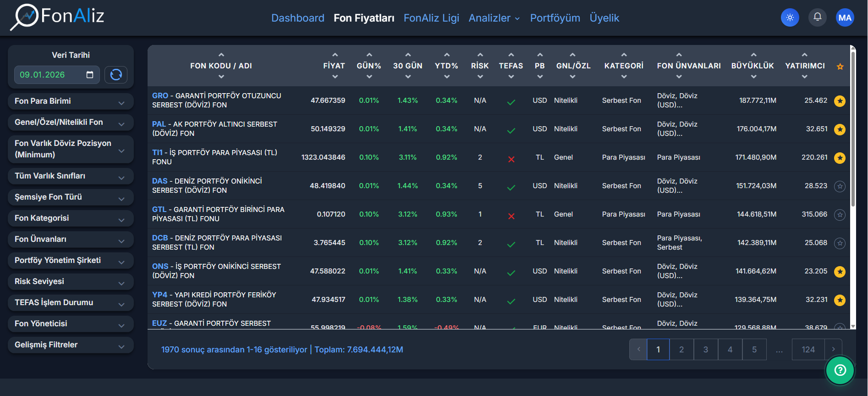Click the FonAliz logo

pyautogui.click(x=58, y=17)
